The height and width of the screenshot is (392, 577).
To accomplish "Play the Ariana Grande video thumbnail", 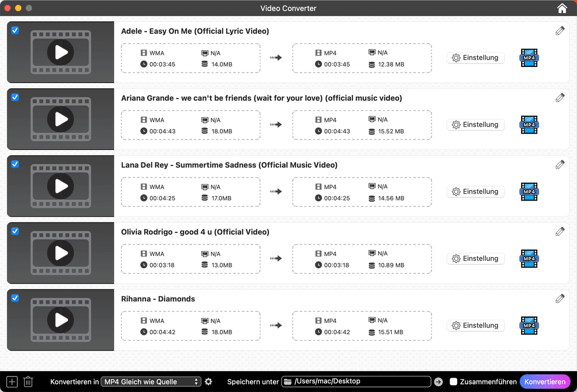I will pos(60,119).
